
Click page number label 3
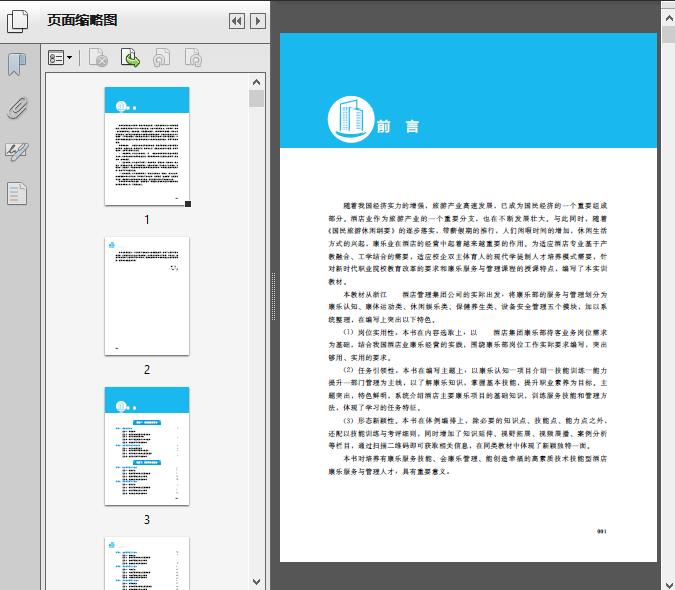(147, 519)
